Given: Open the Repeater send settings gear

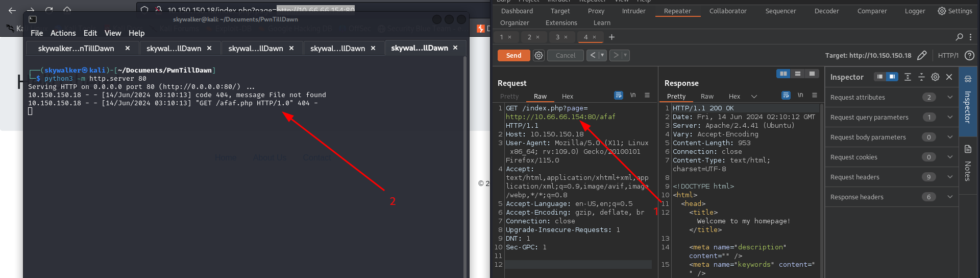Looking at the screenshot, I should pyautogui.click(x=538, y=55).
